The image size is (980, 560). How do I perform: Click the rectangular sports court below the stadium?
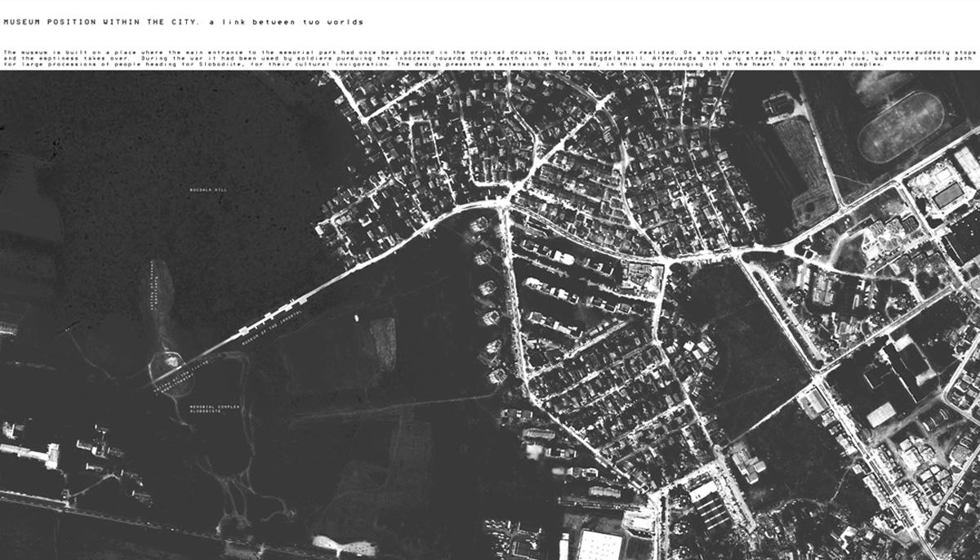coord(948,194)
